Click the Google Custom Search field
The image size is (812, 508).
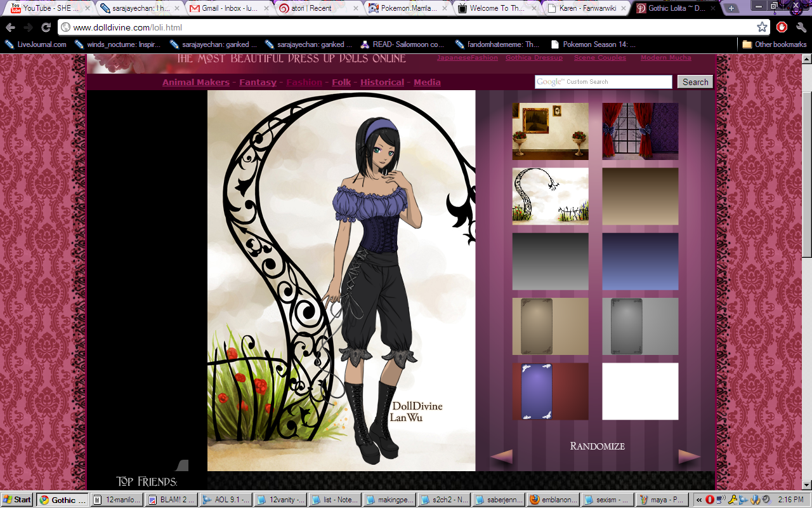pos(603,82)
